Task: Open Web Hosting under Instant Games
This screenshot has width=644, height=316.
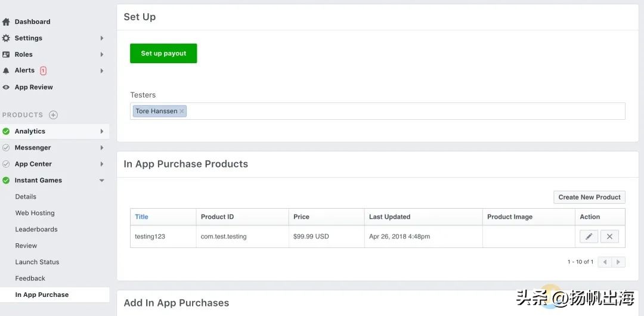Action: coord(35,213)
